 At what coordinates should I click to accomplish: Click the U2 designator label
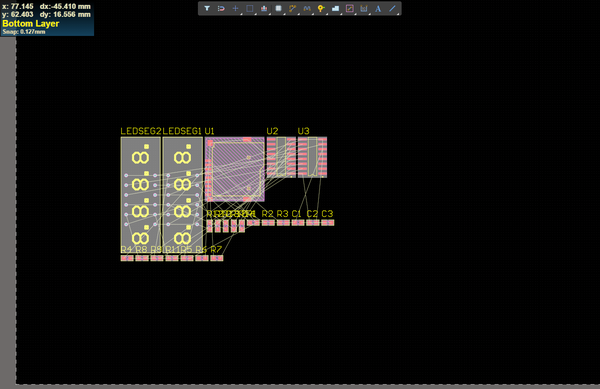pyautogui.click(x=272, y=131)
